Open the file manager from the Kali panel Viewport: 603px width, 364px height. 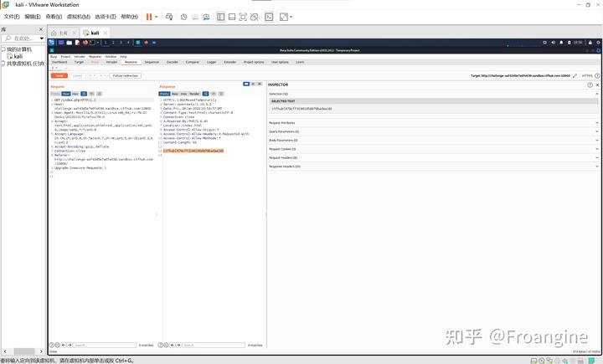click(70, 43)
